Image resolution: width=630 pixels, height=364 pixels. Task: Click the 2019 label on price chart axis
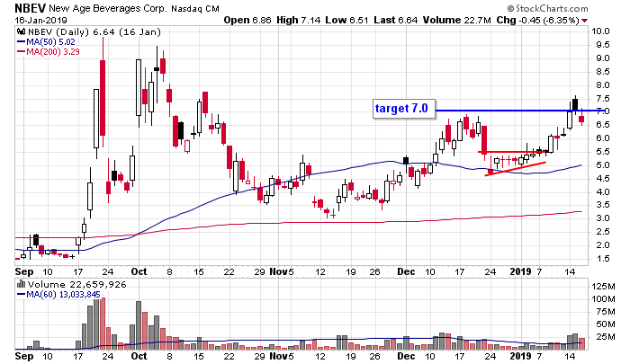tap(521, 271)
